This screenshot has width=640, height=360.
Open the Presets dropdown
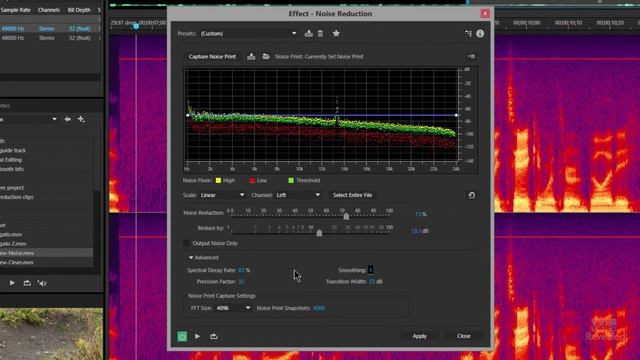(248, 33)
